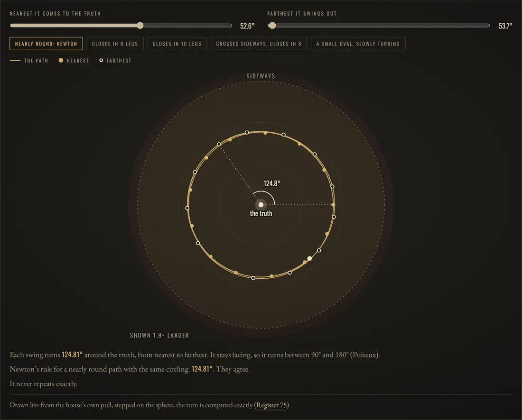The width and height of the screenshot is (522, 420).
Task: Open the Register 75 link
Action: pyautogui.click(x=271, y=405)
